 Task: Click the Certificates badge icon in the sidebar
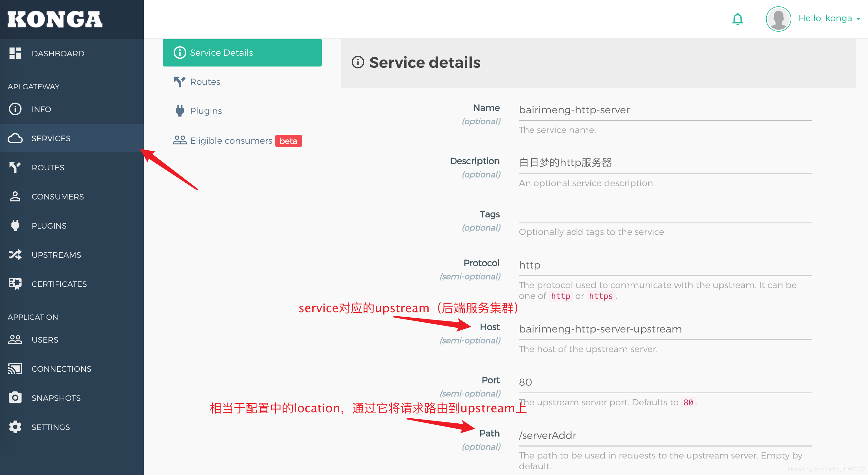[15, 284]
